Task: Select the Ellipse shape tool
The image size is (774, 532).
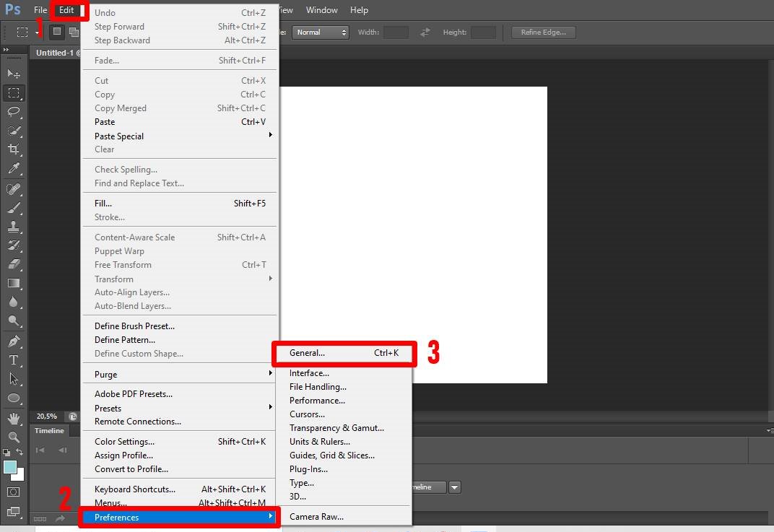Action: tap(13, 398)
